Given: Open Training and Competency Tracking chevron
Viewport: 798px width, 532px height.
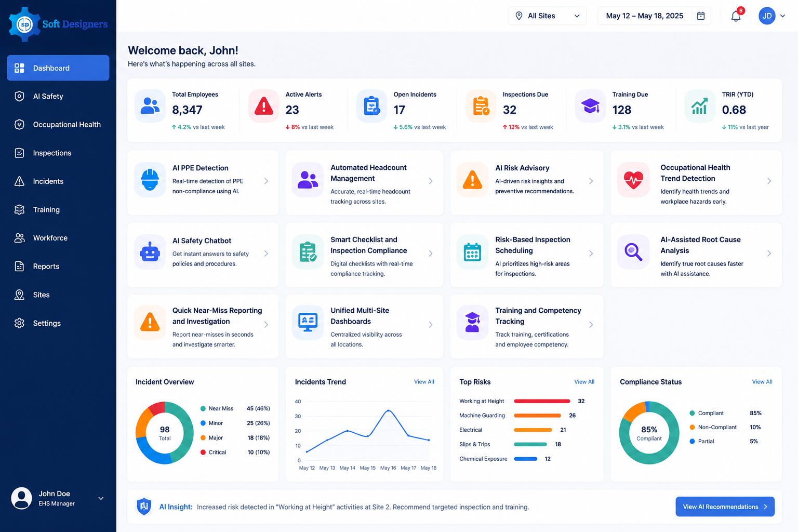Looking at the screenshot, I should (x=591, y=325).
